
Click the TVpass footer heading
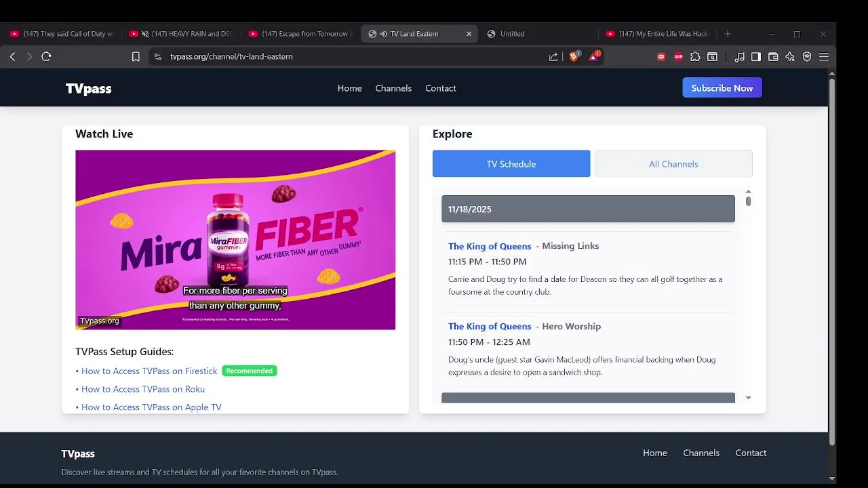pyautogui.click(x=78, y=454)
